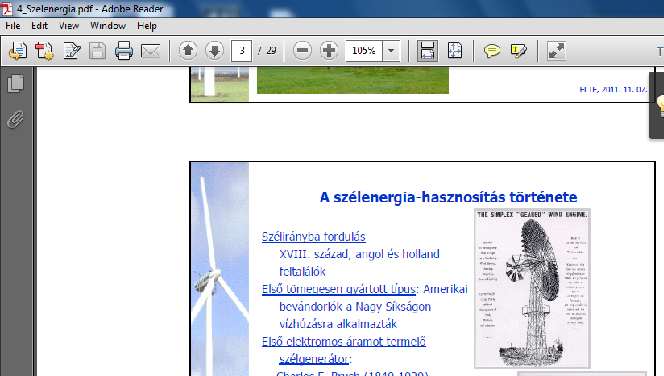Go to previous page with up arrow
The image size is (664, 376).
click(x=188, y=51)
